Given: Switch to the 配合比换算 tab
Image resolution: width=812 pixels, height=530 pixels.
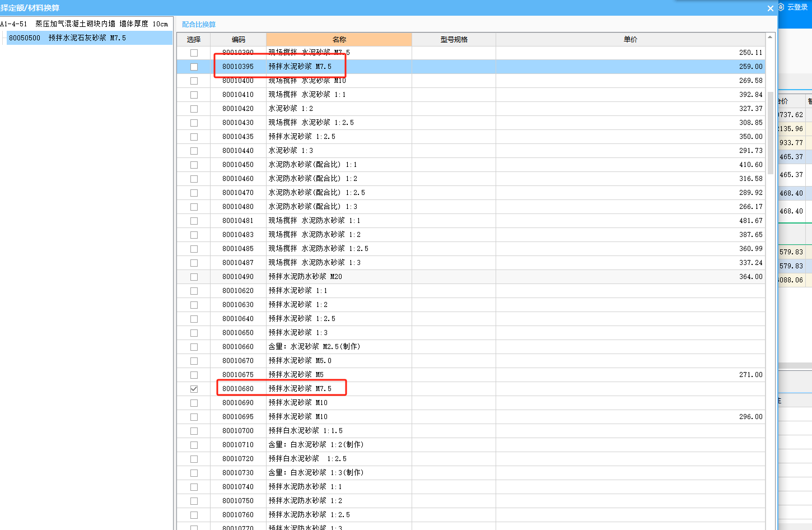Looking at the screenshot, I should (x=199, y=25).
